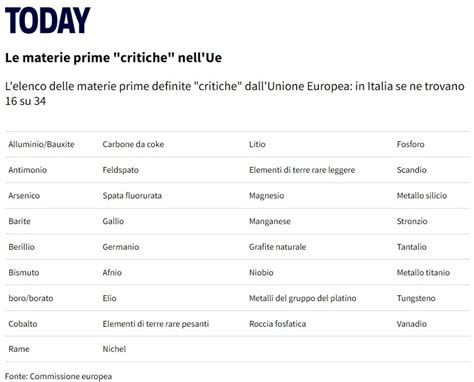Click the Fosforo entry

(410, 144)
